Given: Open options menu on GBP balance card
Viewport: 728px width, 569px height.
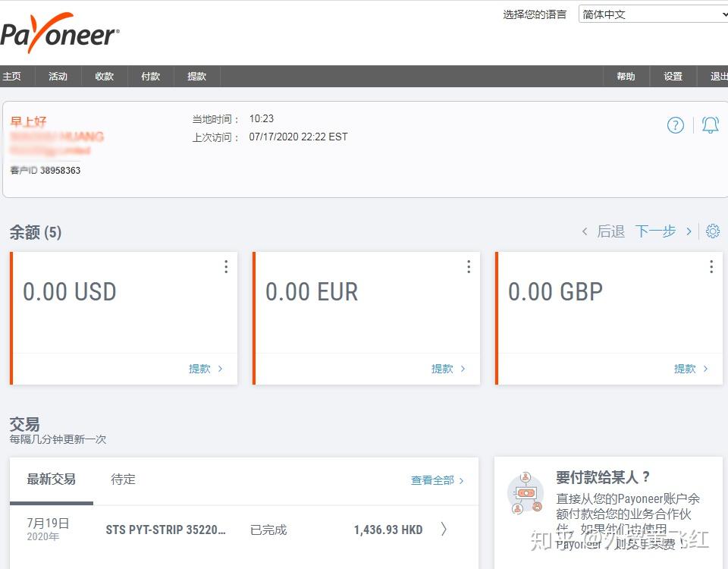Looking at the screenshot, I should pos(711,266).
